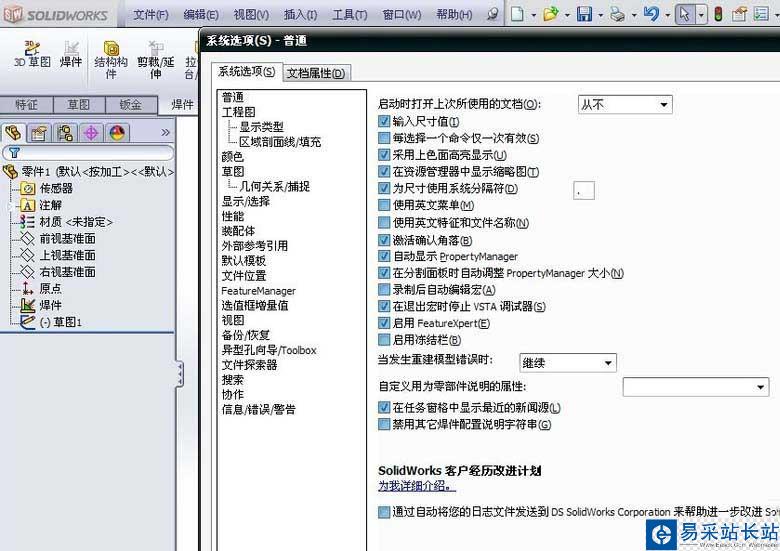780x551 pixels.
Task: Click the feature tree filter search box
Action: [89, 153]
